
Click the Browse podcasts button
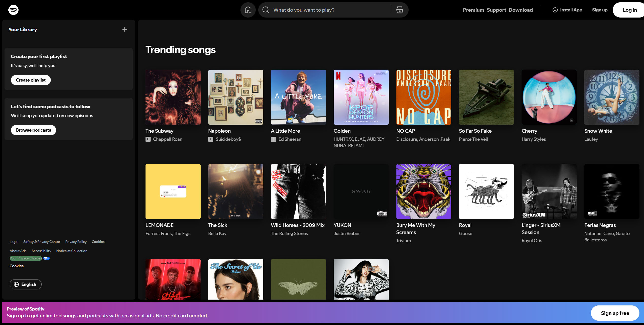[x=34, y=130]
